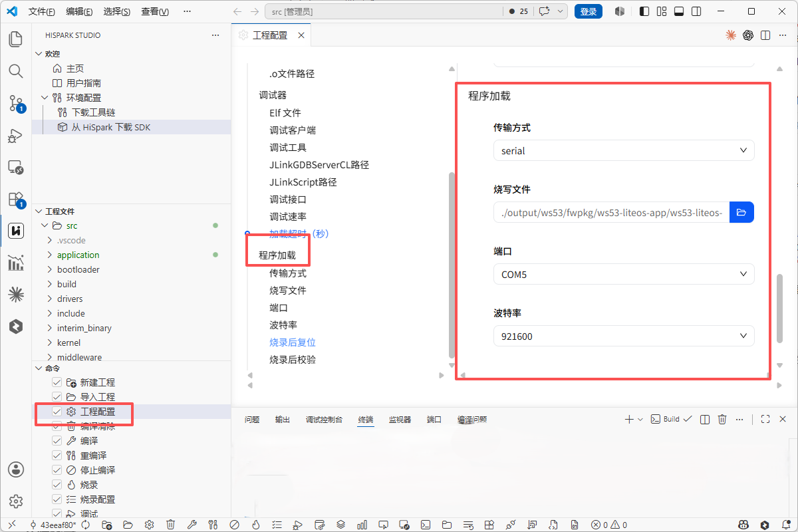Click the ChatGPT icon in editor title bar
The height and width of the screenshot is (532, 798).
748,35
